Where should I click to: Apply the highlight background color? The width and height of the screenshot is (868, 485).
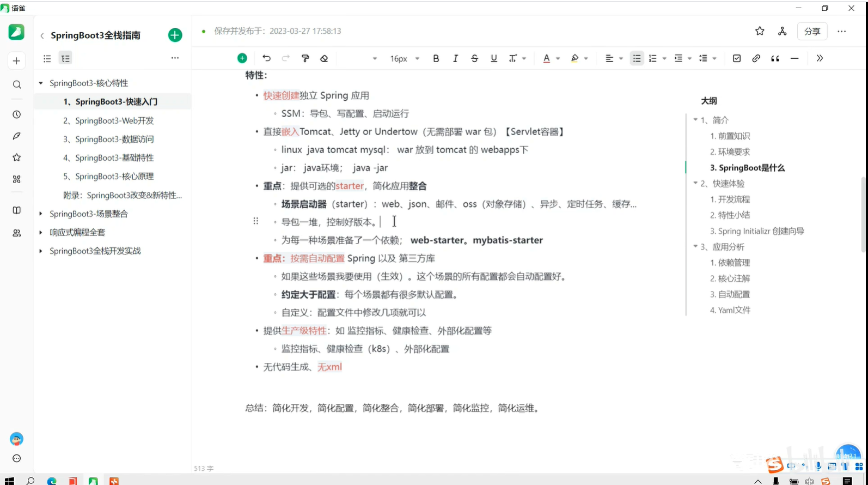click(574, 58)
